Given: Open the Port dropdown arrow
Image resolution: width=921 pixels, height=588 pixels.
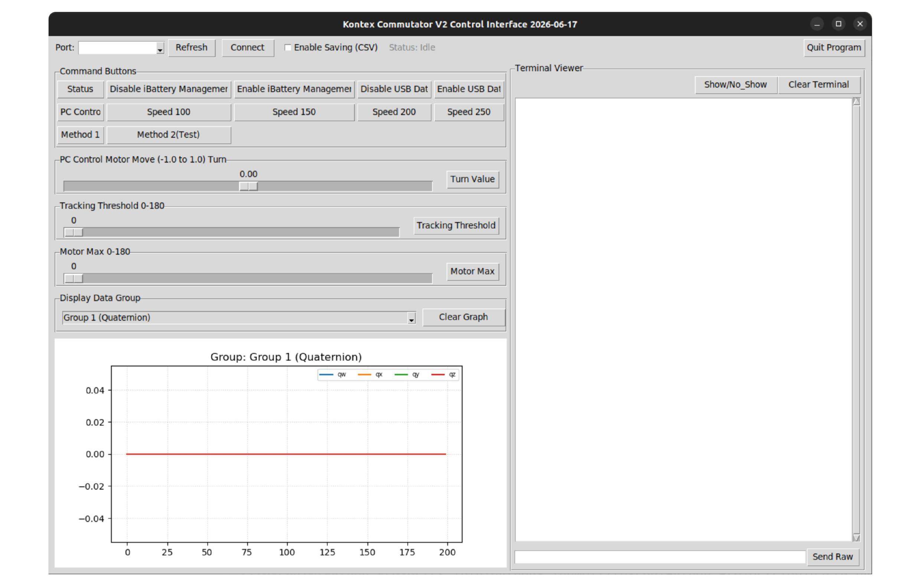Looking at the screenshot, I should [160, 48].
